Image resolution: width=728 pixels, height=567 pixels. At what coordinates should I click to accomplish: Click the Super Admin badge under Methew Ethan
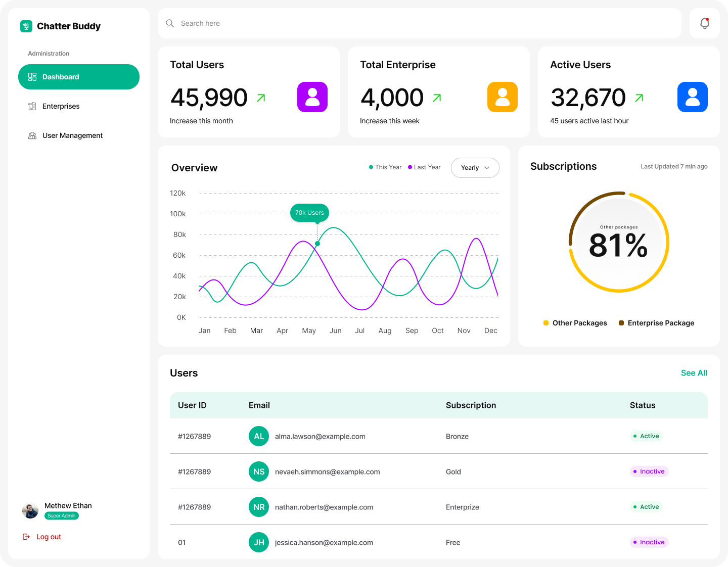[x=61, y=515]
